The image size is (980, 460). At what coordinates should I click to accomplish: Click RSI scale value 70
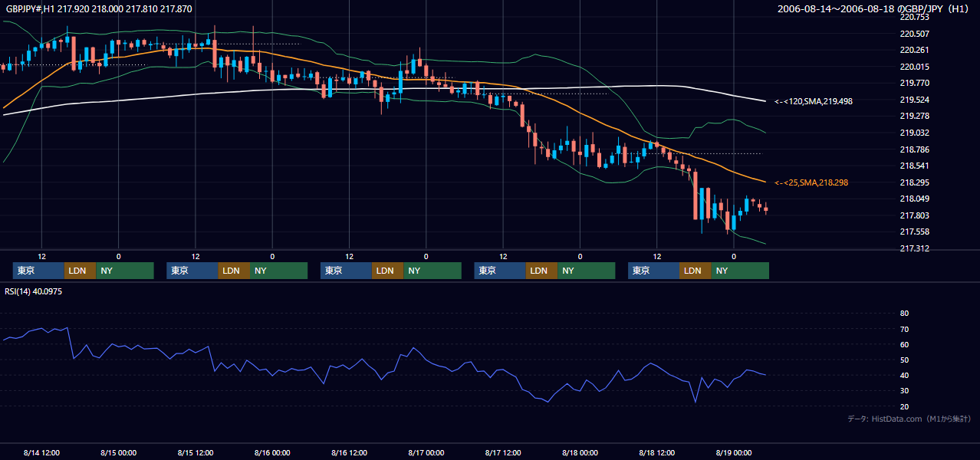click(904, 329)
